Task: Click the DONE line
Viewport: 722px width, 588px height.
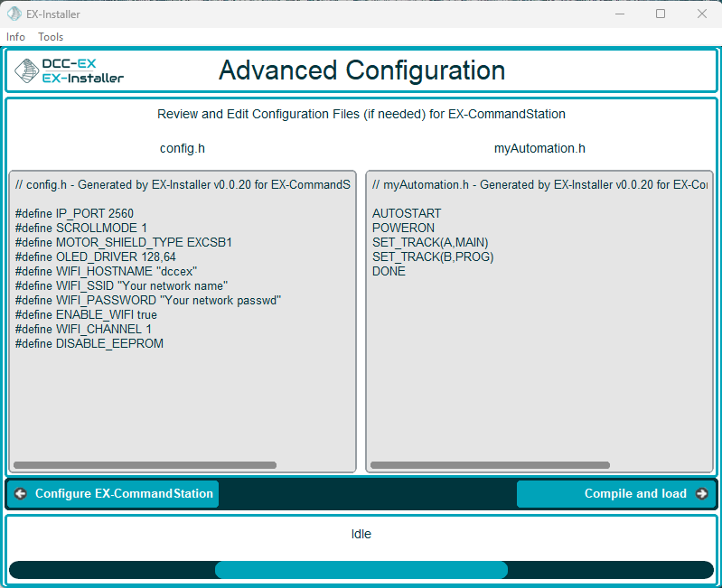Action: [x=389, y=272]
